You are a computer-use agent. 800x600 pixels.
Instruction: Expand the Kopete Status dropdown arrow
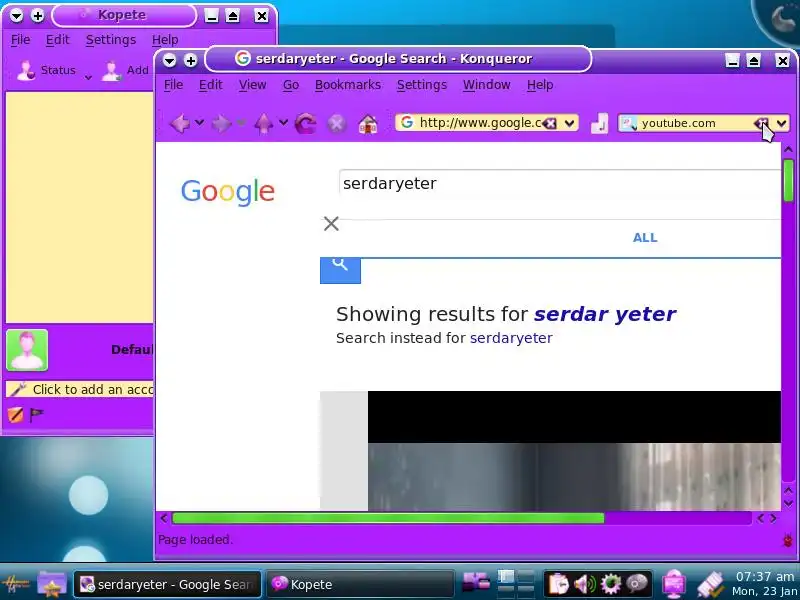[88, 78]
